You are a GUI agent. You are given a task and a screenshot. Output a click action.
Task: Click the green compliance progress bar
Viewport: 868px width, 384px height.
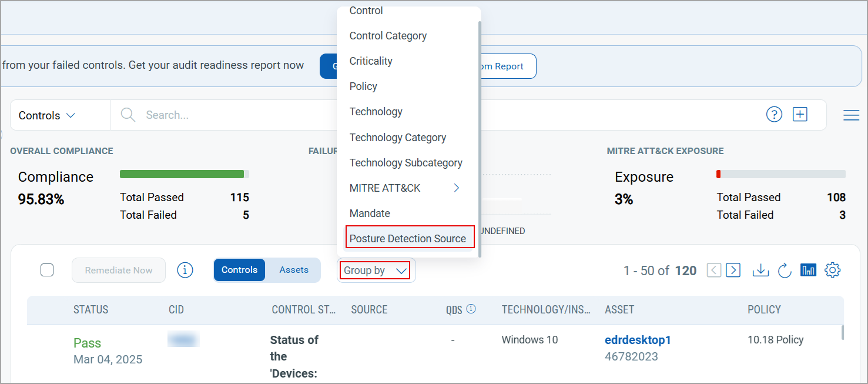182,174
